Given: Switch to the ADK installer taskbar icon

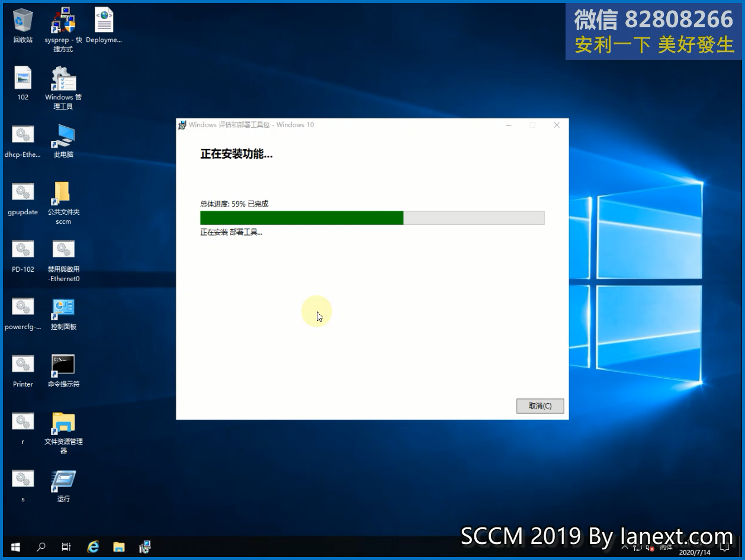Looking at the screenshot, I should [x=145, y=547].
